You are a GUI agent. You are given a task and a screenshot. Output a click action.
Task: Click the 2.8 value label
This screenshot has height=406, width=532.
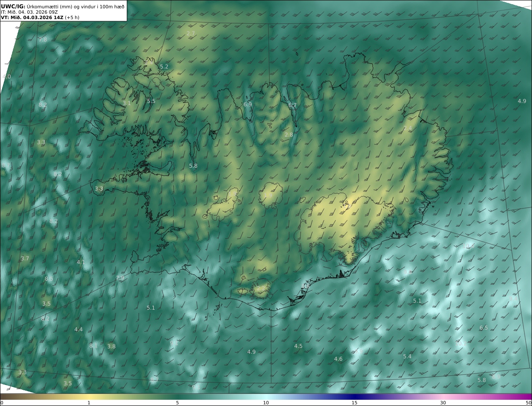pyautogui.click(x=289, y=135)
